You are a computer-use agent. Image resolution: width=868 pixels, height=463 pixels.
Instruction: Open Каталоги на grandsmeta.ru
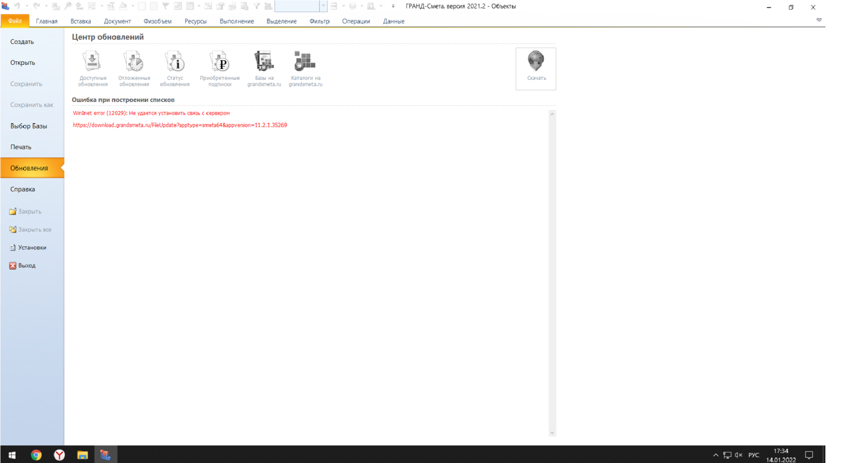(305, 69)
